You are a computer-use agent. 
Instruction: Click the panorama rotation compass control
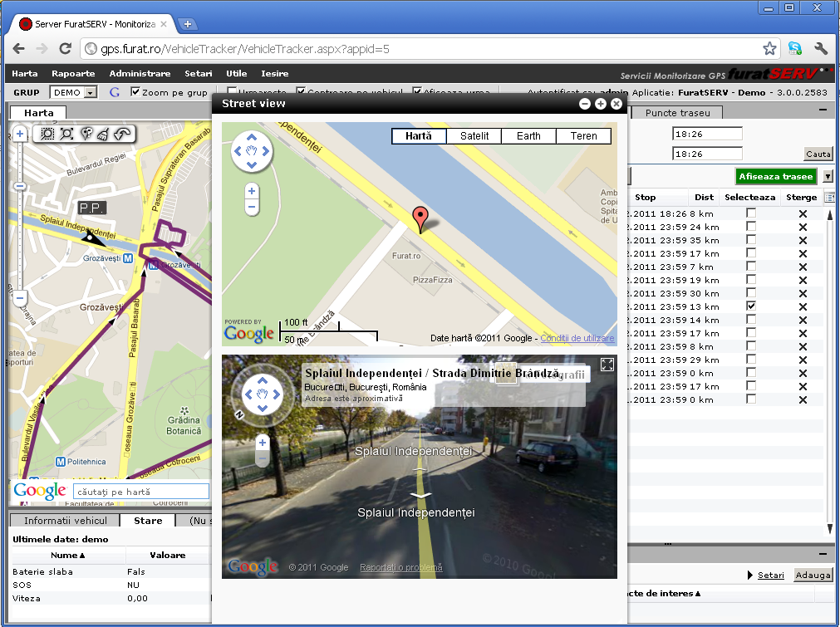(262, 394)
